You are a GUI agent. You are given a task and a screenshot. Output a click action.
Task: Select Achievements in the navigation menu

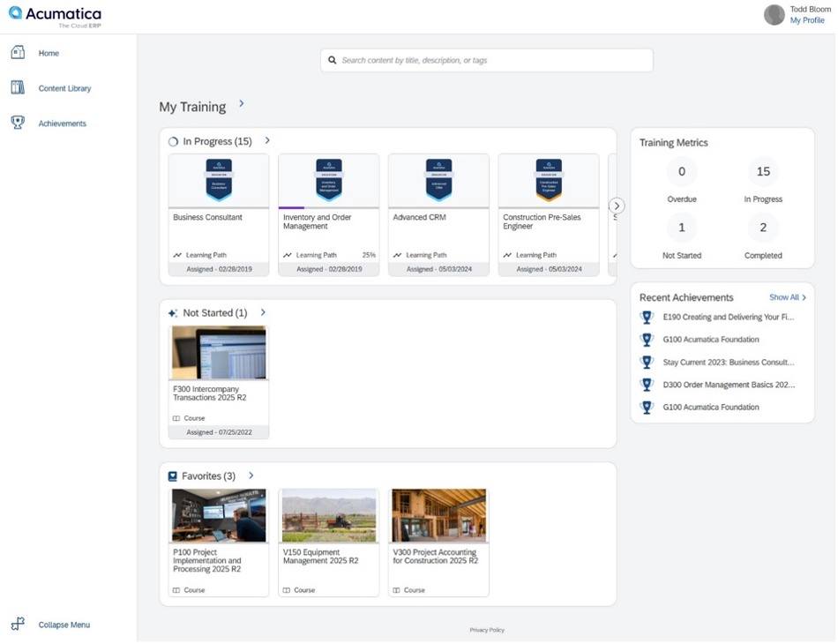[x=62, y=124]
